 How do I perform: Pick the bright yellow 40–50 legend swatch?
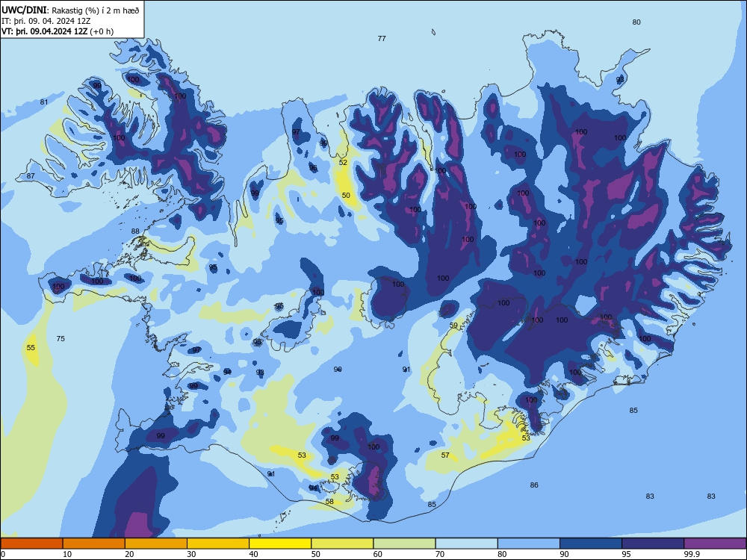280,544
